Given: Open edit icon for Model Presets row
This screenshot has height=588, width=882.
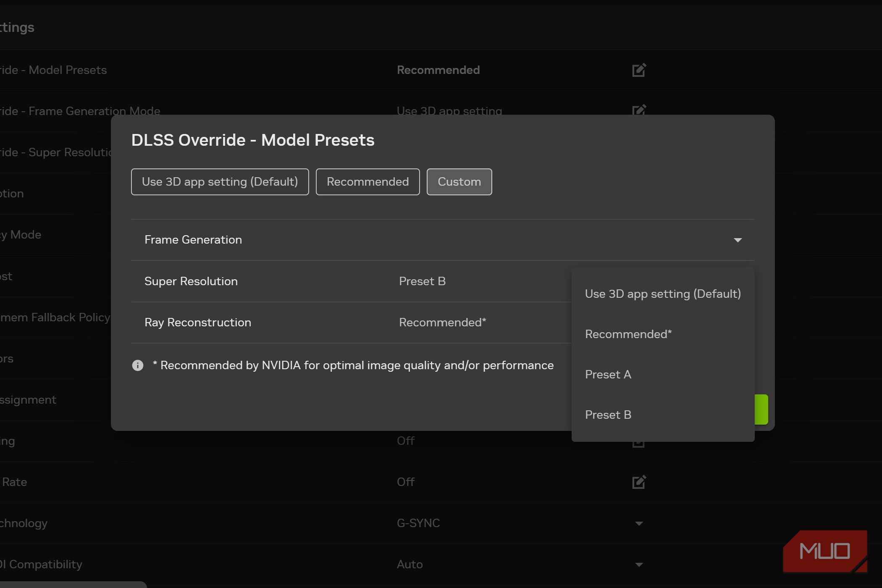Looking at the screenshot, I should point(639,70).
